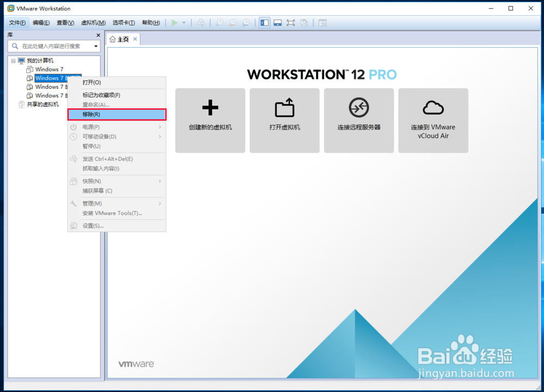Click 连接到 VMware vCloud Air tile
The height and width of the screenshot is (392, 544).
(x=433, y=120)
